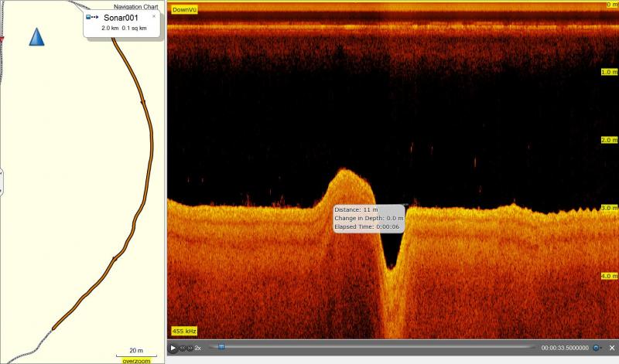
Task: Click the Sonar001 track icon
Action: pyautogui.click(x=93, y=17)
